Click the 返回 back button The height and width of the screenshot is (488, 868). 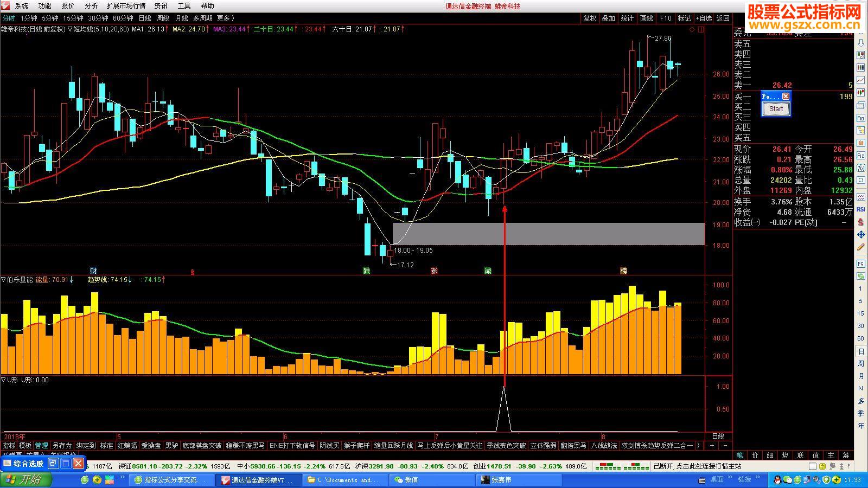pos(723,18)
